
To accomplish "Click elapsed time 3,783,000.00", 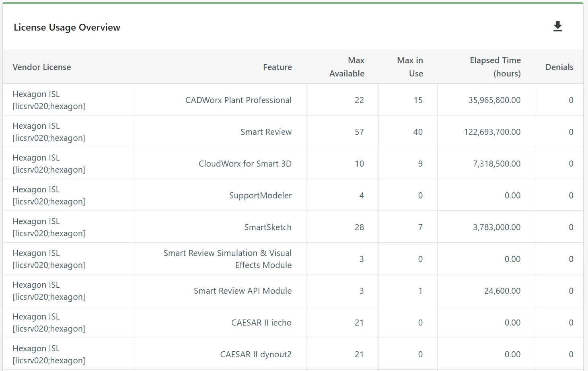I will click(x=497, y=227).
